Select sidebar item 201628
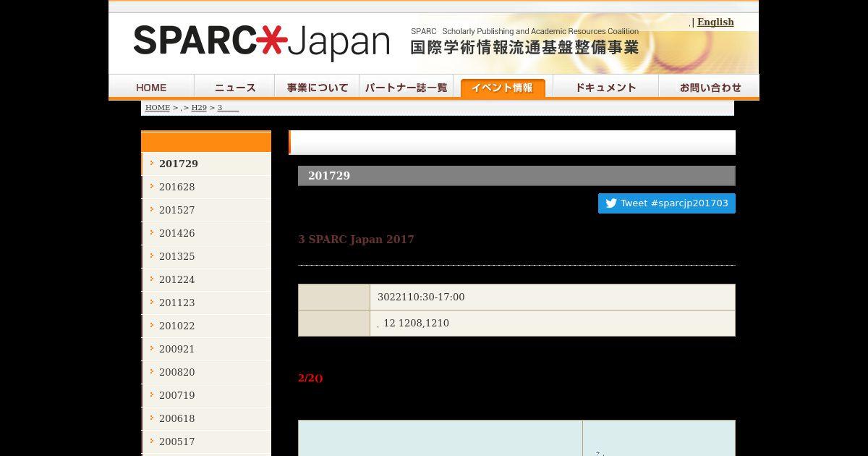868x456 pixels. [x=206, y=187]
